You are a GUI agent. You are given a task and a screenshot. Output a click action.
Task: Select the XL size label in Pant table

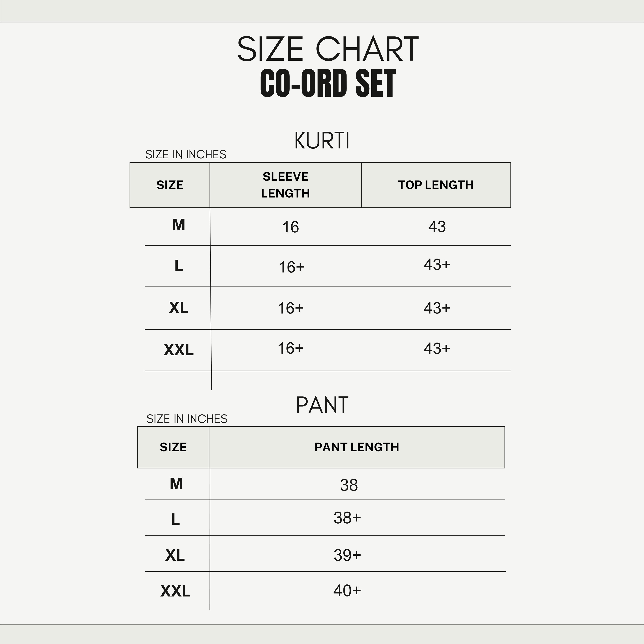[x=175, y=555]
